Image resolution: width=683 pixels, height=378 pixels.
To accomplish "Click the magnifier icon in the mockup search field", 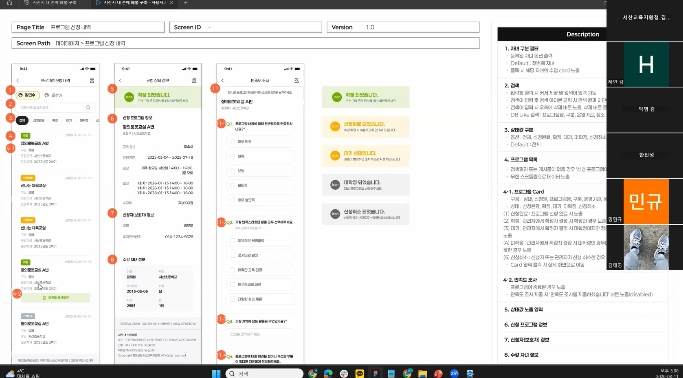I will 88,107.
